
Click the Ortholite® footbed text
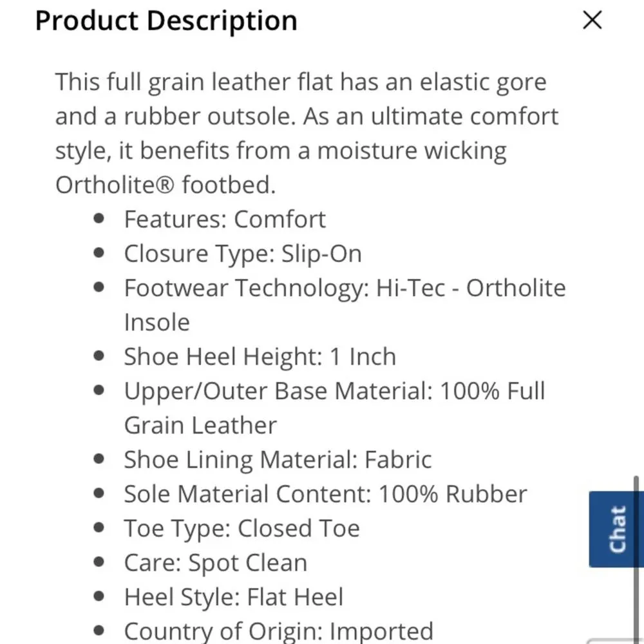[x=166, y=185]
